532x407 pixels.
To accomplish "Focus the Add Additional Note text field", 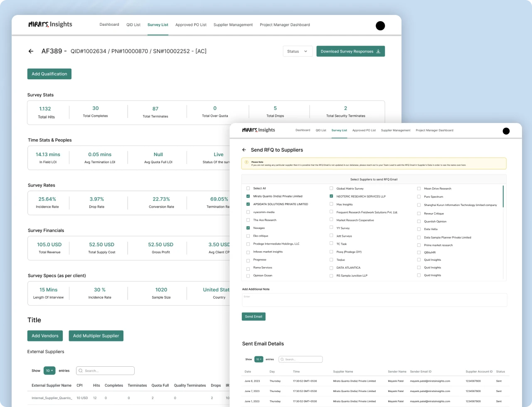I will [x=374, y=300].
